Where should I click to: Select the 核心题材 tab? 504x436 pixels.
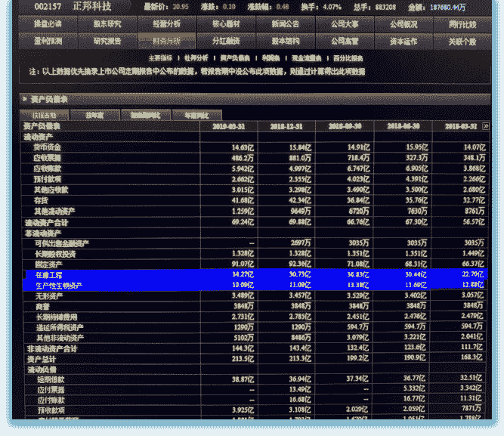(224, 24)
